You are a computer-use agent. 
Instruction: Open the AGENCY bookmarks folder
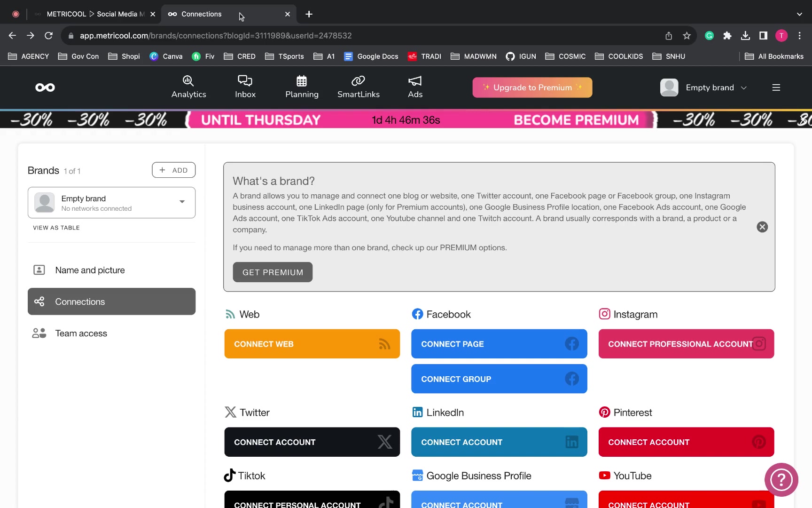point(29,56)
